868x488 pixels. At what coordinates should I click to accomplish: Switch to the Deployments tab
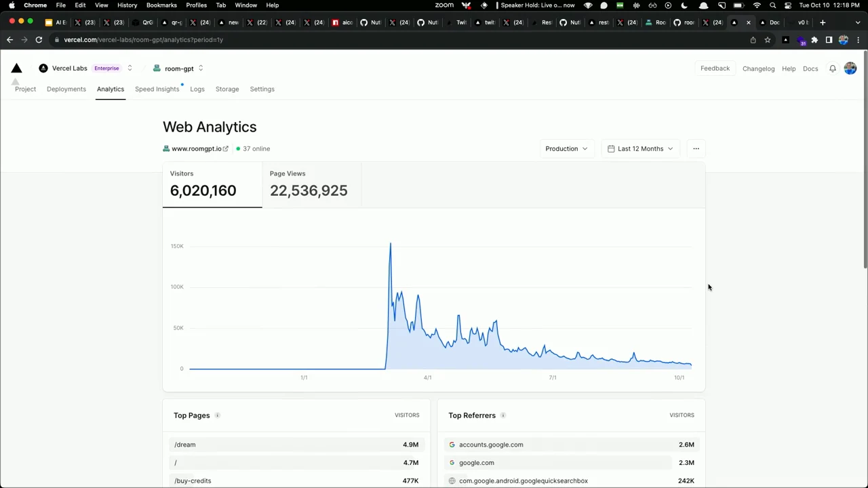coord(66,89)
